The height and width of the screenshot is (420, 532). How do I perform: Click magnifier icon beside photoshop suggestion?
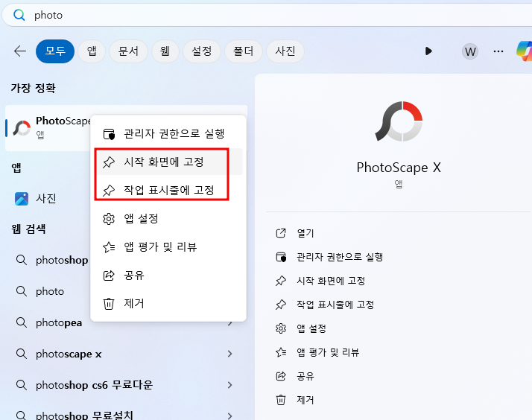[x=22, y=260]
